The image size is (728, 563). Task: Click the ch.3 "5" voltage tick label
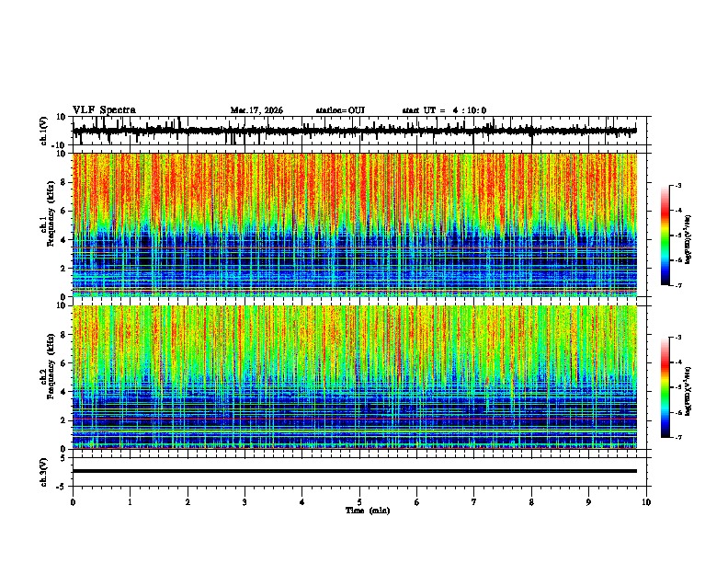(x=63, y=458)
